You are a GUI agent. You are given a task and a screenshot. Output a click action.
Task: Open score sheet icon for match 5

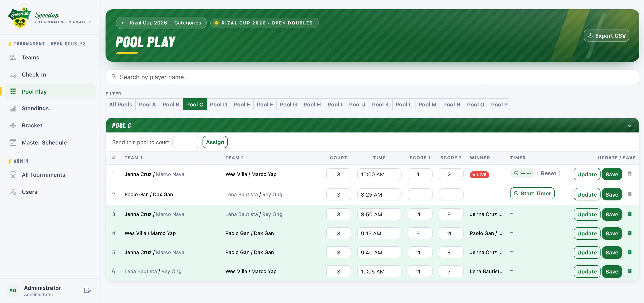[x=629, y=252]
